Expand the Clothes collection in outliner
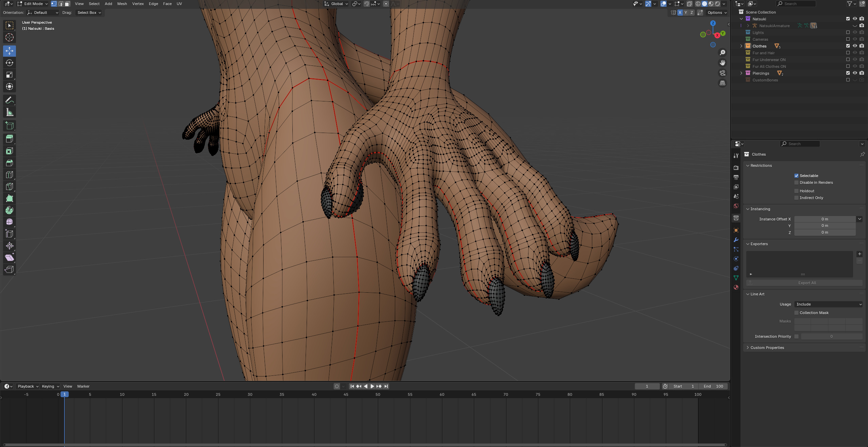The width and height of the screenshot is (868, 447). (741, 46)
